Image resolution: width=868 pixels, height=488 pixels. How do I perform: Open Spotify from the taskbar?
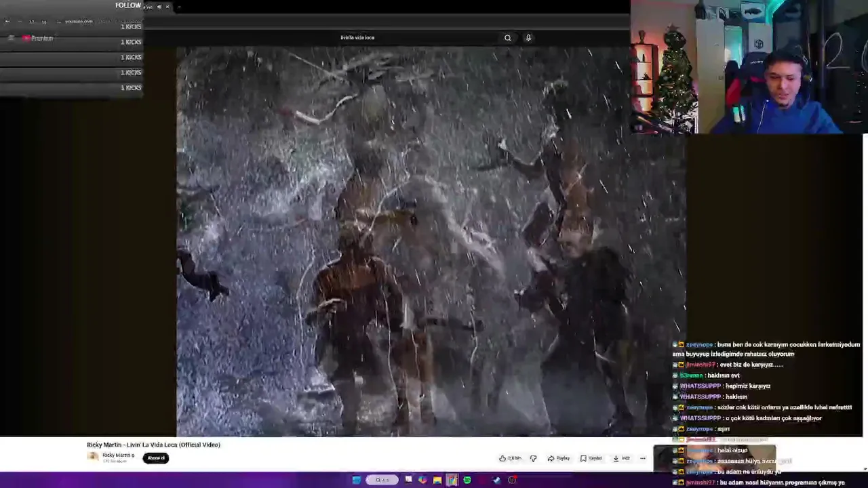click(467, 480)
